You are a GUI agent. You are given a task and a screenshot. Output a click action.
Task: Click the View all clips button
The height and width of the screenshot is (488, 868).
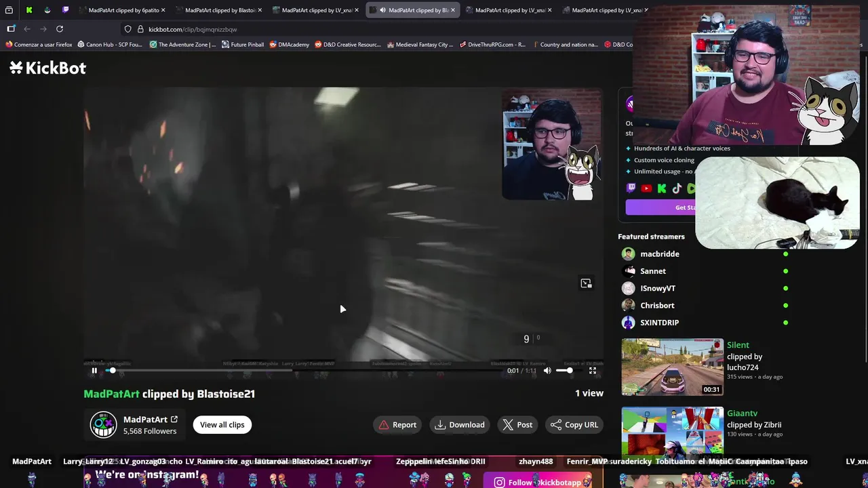click(222, 425)
